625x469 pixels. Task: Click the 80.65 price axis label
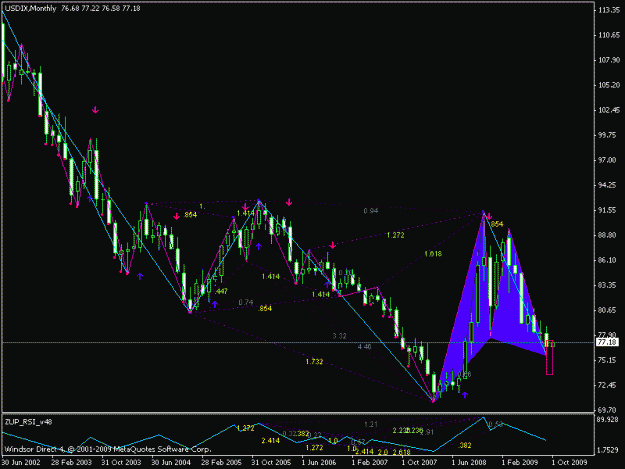coord(607,310)
